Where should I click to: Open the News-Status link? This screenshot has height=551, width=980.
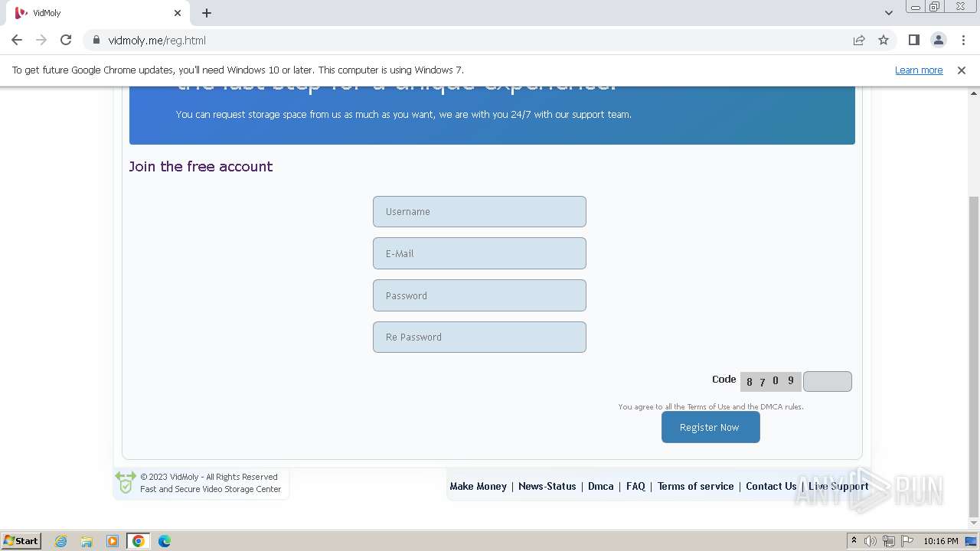[x=547, y=486]
